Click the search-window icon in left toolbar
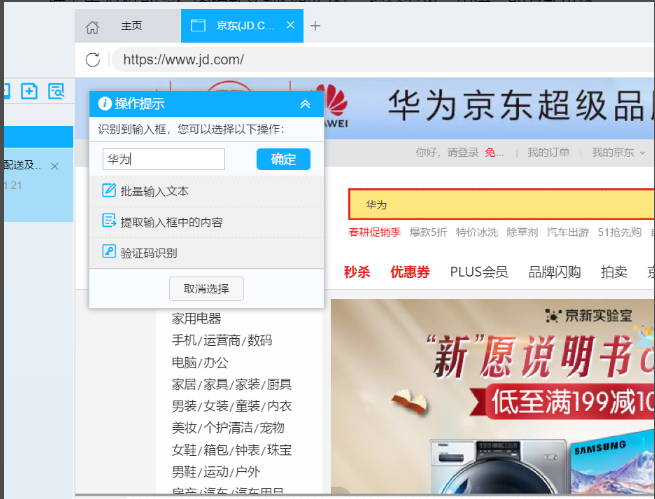The width and height of the screenshot is (655, 499). [56, 91]
